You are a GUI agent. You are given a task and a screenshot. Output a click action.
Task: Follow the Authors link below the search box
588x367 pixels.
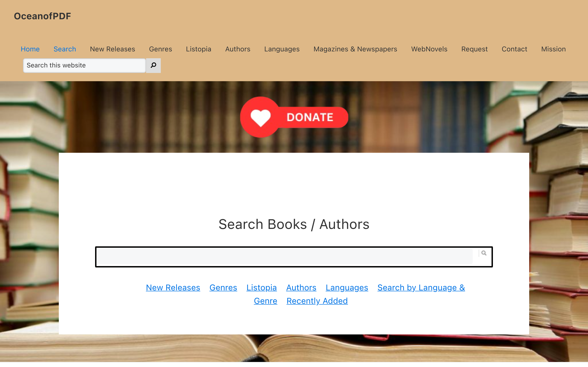pyautogui.click(x=301, y=288)
